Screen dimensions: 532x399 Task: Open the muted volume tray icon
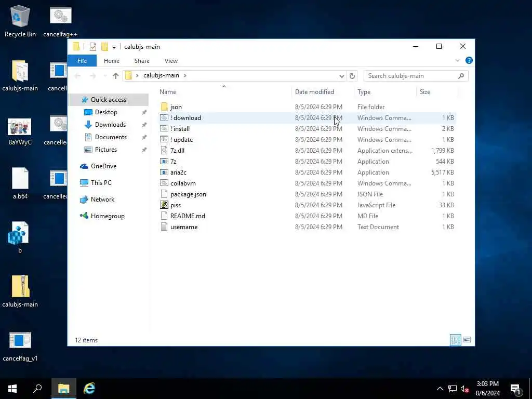(x=464, y=389)
